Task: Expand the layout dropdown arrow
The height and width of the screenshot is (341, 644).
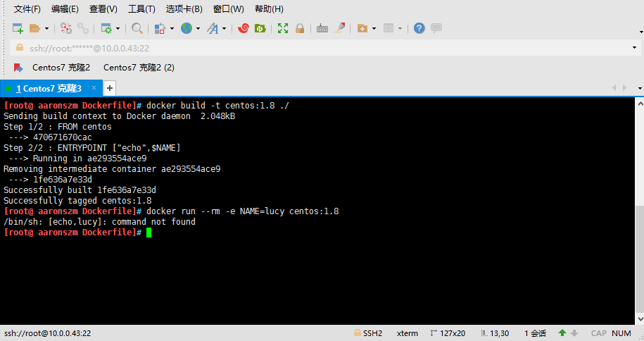Action: pyautogui.click(x=400, y=28)
